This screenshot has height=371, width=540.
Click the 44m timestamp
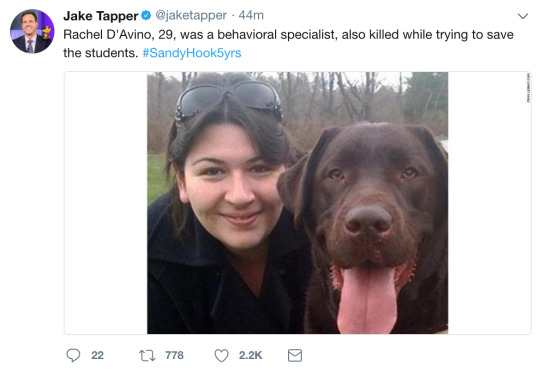[x=251, y=16]
